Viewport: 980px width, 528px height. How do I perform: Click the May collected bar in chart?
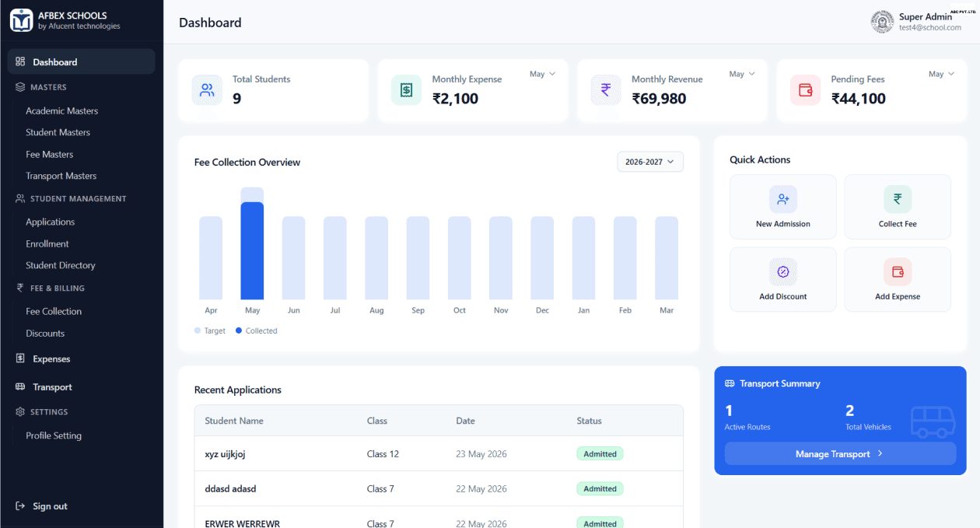252,250
